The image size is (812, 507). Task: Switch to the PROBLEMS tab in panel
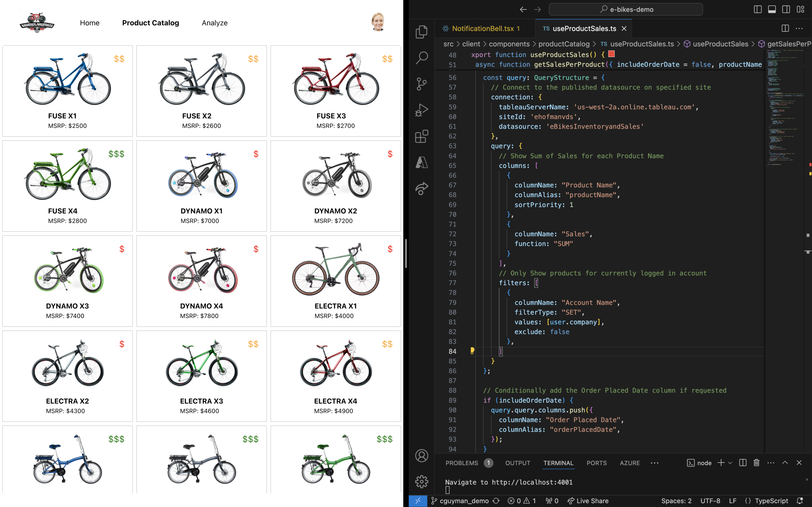click(x=462, y=463)
